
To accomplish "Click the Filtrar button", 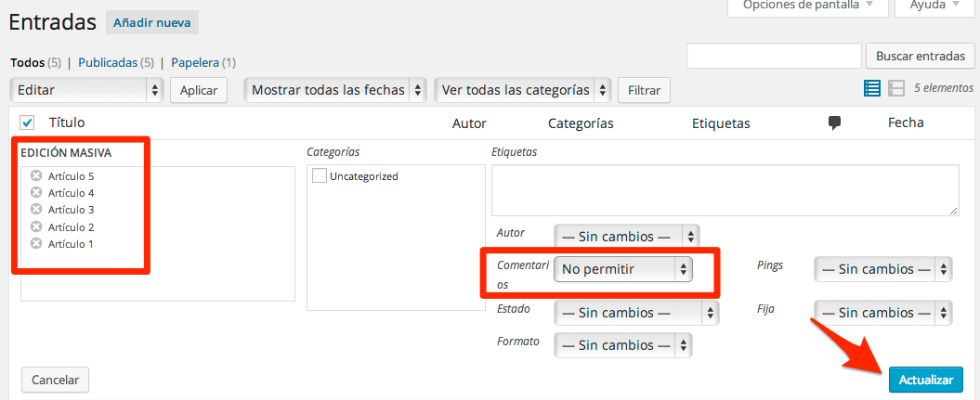I will point(644,90).
